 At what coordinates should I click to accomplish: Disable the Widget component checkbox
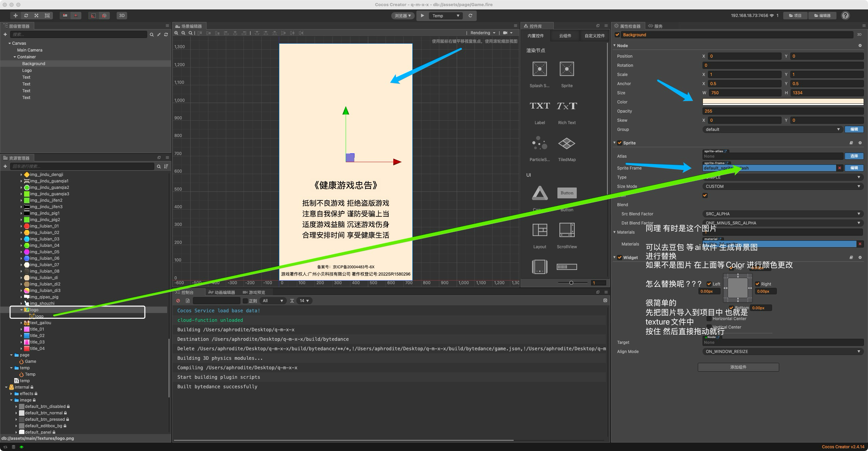pyautogui.click(x=620, y=257)
